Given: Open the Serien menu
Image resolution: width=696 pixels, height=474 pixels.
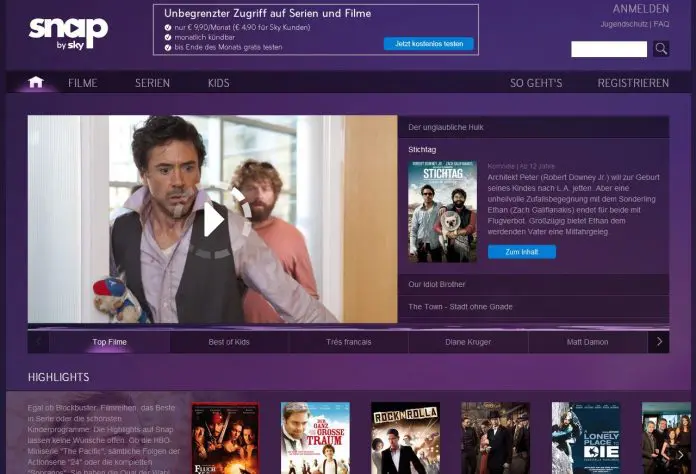Looking at the screenshot, I should [x=152, y=83].
